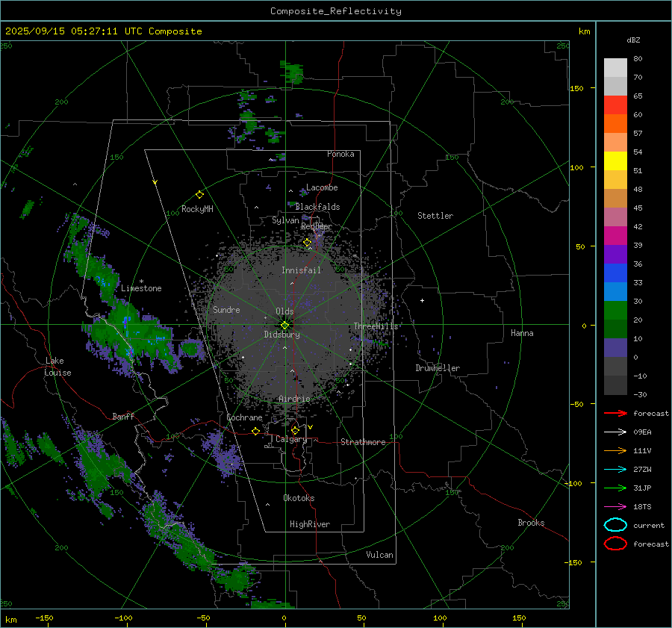This screenshot has width=672, height=628.
Task: Click the Drumheller city label
Action: (x=438, y=368)
